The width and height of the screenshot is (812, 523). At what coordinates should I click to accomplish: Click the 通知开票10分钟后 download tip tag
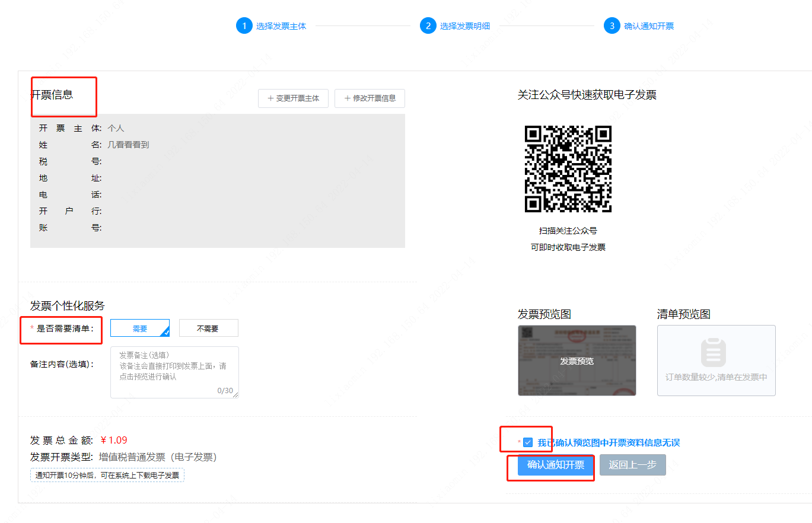pyautogui.click(x=107, y=475)
